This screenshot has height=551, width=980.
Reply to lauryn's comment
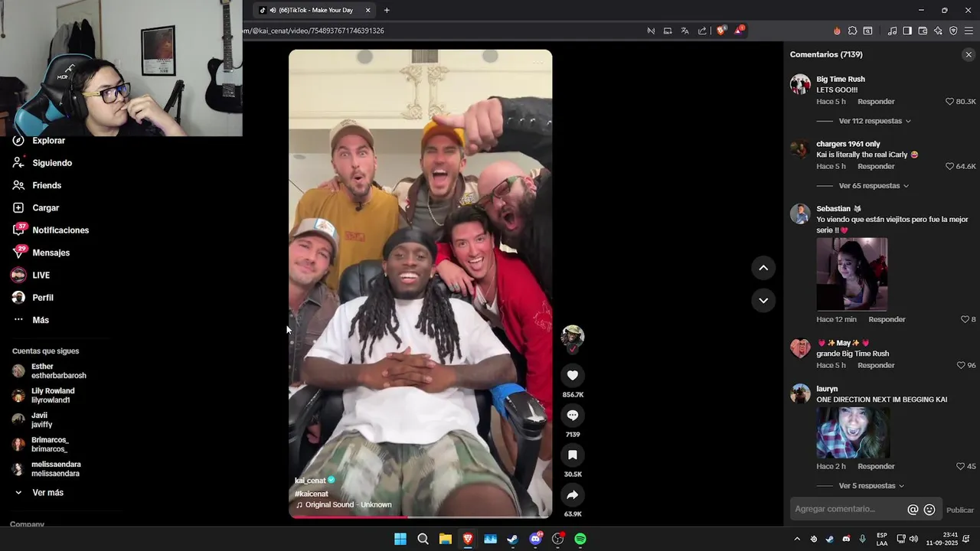click(876, 466)
